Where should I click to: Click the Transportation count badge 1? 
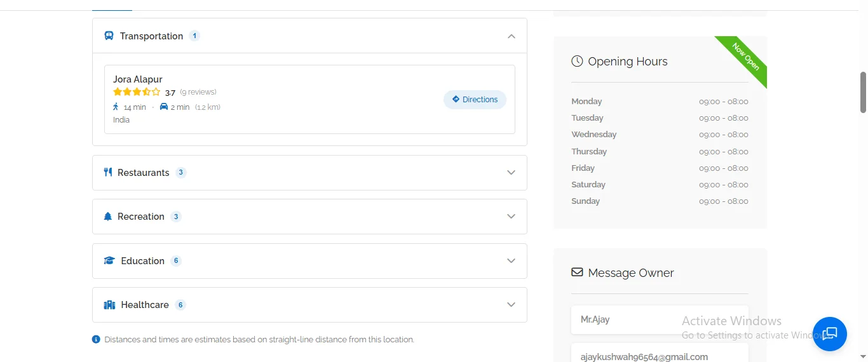[x=194, y=36]
